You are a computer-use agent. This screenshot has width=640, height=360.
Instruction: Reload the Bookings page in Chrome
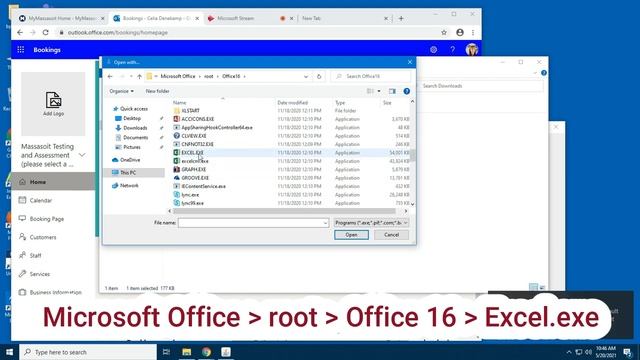pyautogui.click(x=46, y=32)
